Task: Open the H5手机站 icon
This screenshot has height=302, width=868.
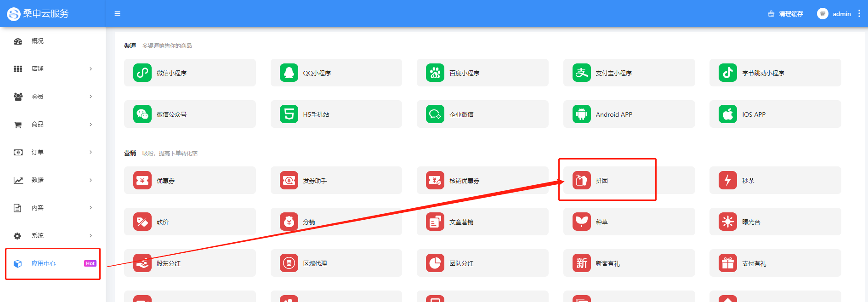Action: tap(289, 114)
